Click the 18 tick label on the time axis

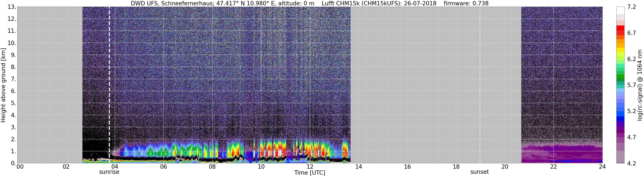pos(456,167)
